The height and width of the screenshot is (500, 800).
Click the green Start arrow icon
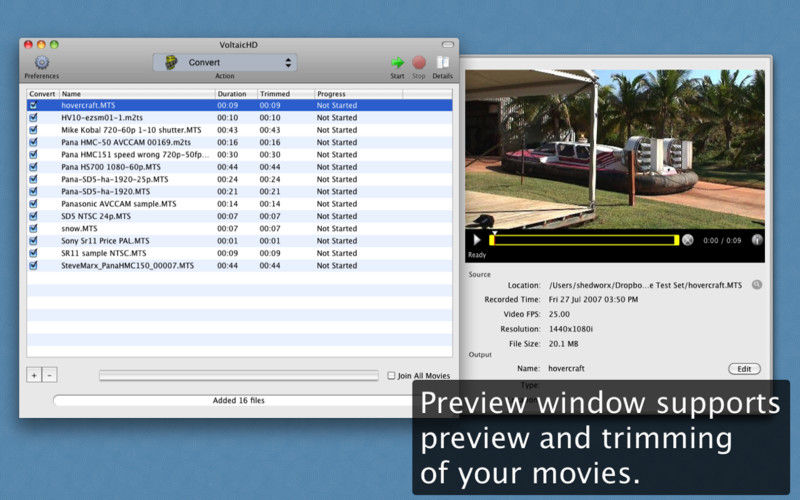397,63
